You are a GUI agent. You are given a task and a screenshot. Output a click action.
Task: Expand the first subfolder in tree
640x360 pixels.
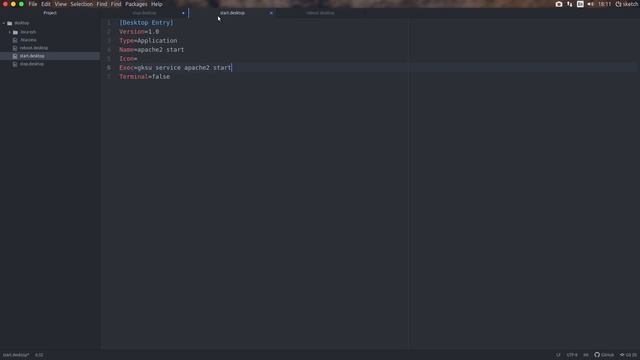click(10, 32)
